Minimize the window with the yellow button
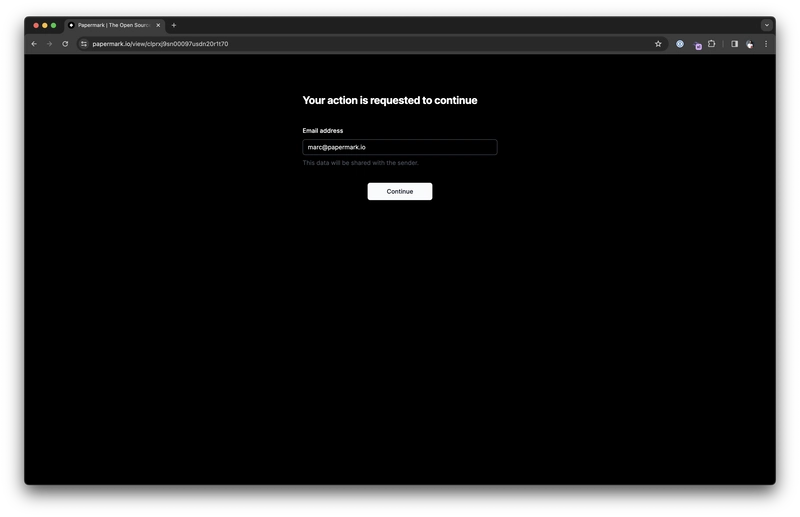This screenshot has width=800, height=517. coord(45,25)
